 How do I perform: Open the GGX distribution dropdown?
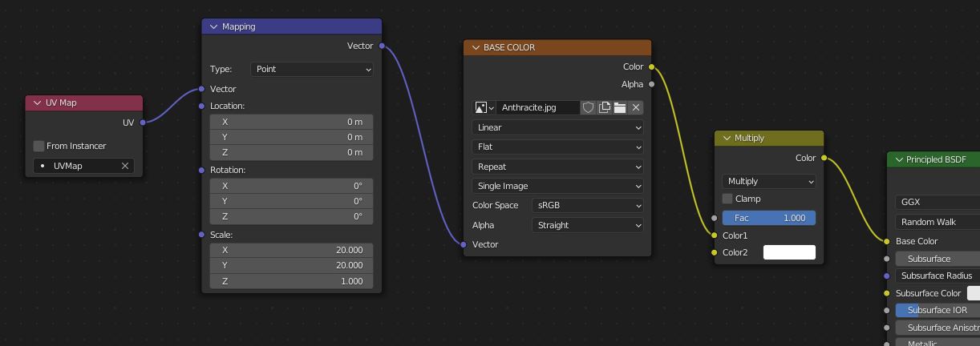(937, 202)
